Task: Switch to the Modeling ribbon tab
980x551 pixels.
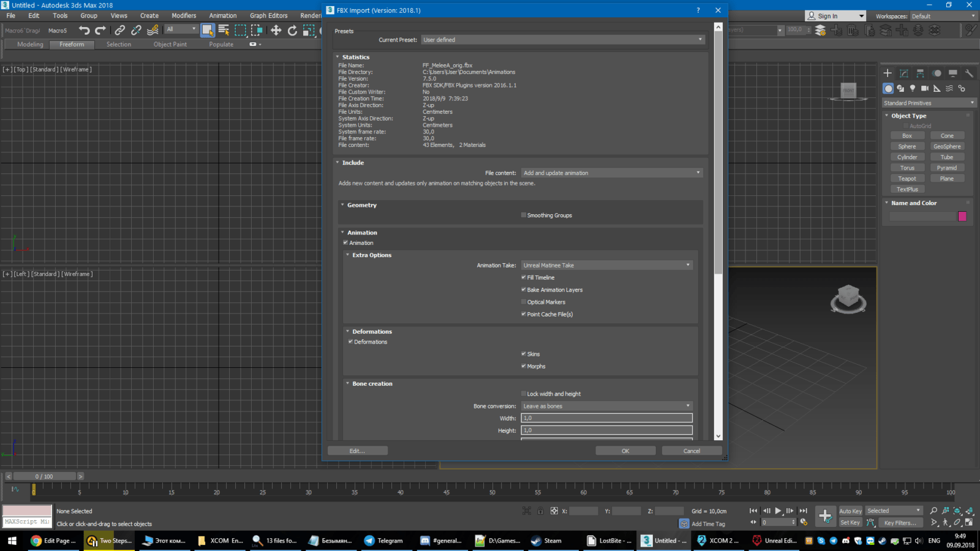Action: point(30,45)
